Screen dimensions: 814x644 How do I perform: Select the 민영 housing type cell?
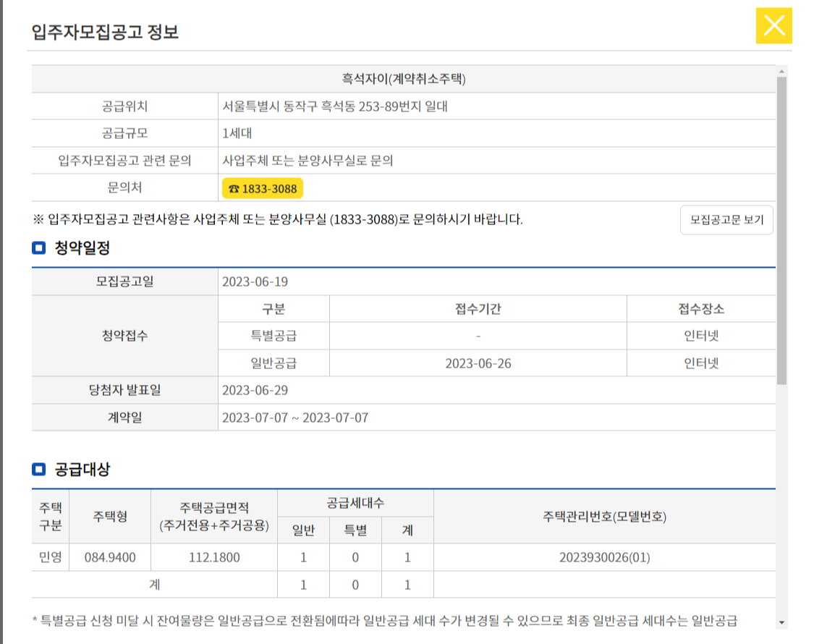pyautogui.click(x=49, y=556)
